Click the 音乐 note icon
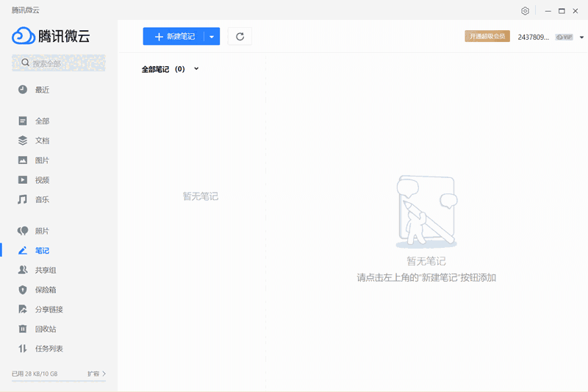588x392 pixels. [23, 199]
